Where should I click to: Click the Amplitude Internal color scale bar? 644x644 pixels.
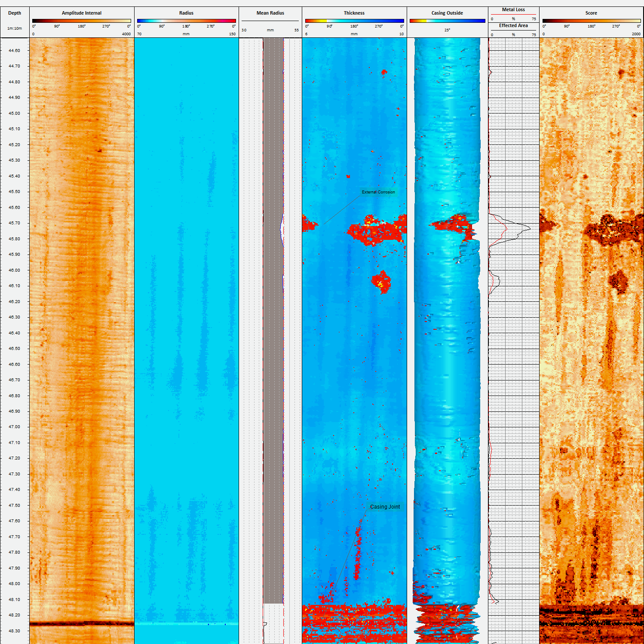[82, 21]
